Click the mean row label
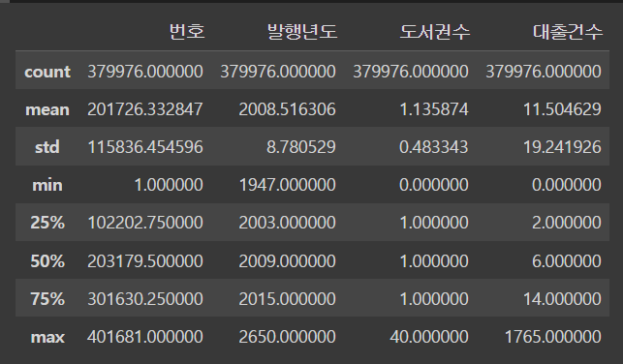The width and height of the screenshot is (623, 364). (47, 109)
